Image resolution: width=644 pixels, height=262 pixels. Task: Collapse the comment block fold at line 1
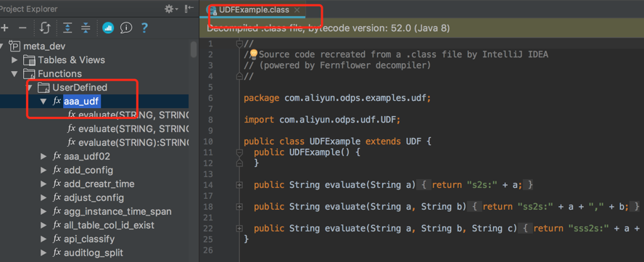point(239,44)
